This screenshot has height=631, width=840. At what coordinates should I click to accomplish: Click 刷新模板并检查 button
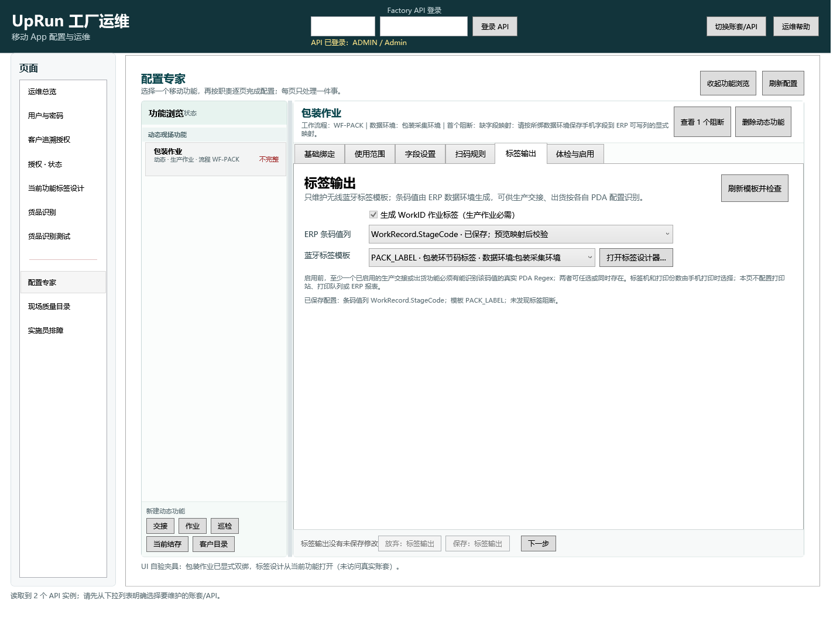coord(754,188)
